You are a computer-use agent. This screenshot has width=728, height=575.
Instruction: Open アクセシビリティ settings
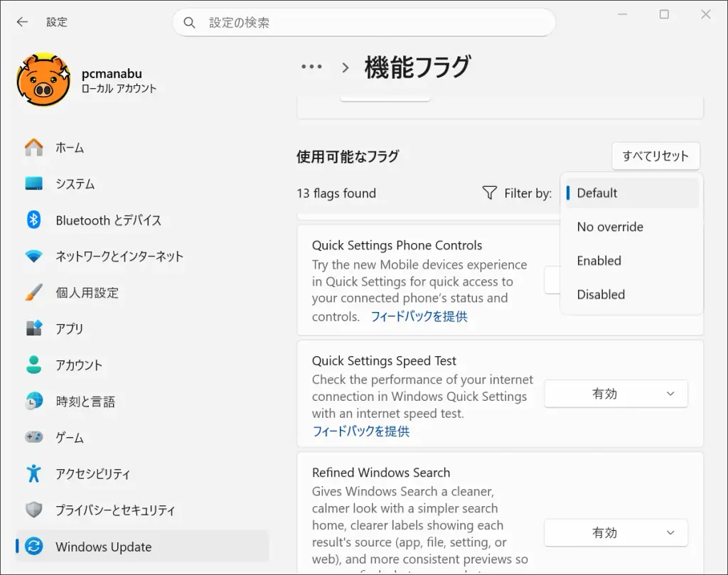point(142,473)
